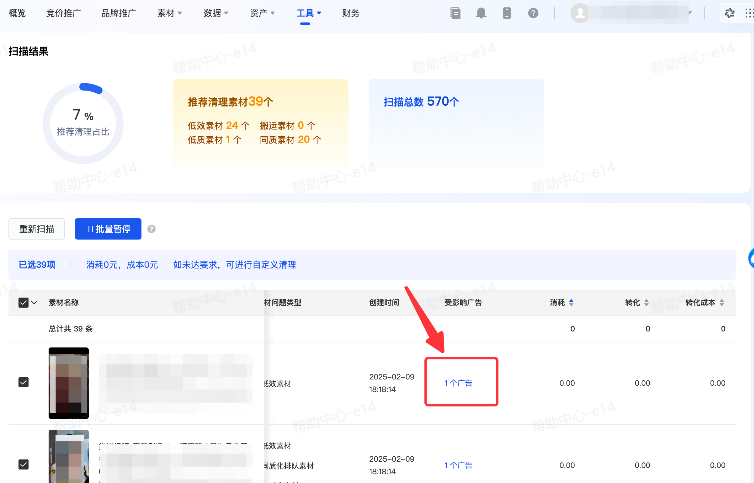
Task: Open the second row's video thumbnail
Action: pos(69,457)
